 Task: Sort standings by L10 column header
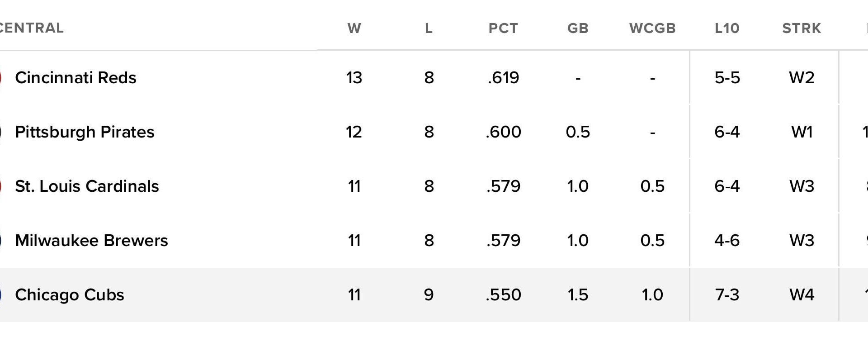(x=727, y=28)
